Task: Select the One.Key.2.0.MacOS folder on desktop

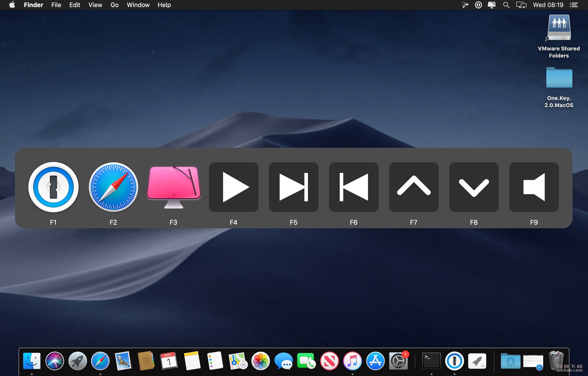Action: pos(559,77)
